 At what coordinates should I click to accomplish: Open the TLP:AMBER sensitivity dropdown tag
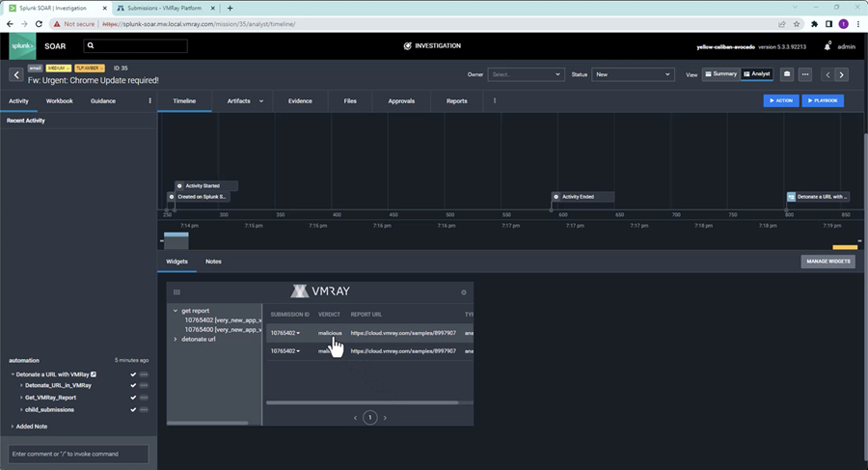pyautogui.click(x=89, y=69)
